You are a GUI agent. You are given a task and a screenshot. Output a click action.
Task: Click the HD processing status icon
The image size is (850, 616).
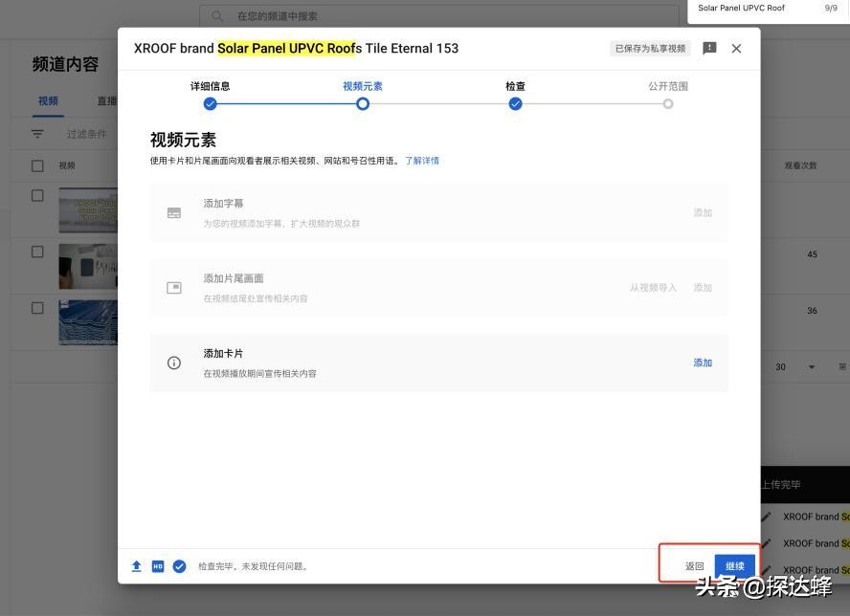point(157,565)
